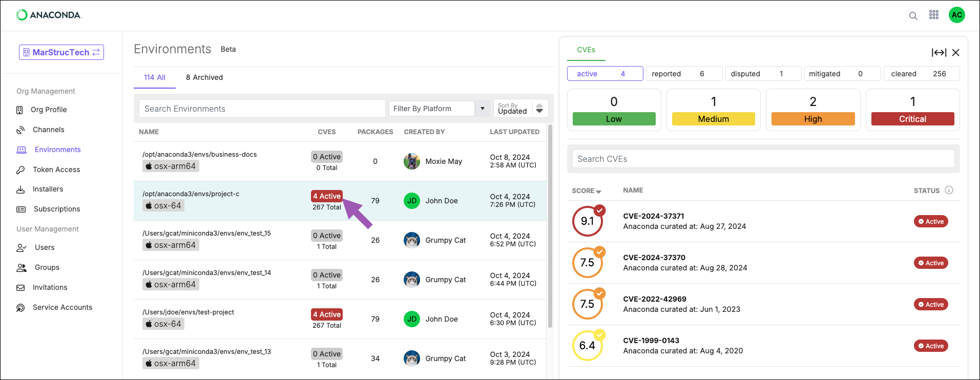Click the Token Access key icon
Image resolution: width=980 pixels, height=380 pixels.
[20, 170]
